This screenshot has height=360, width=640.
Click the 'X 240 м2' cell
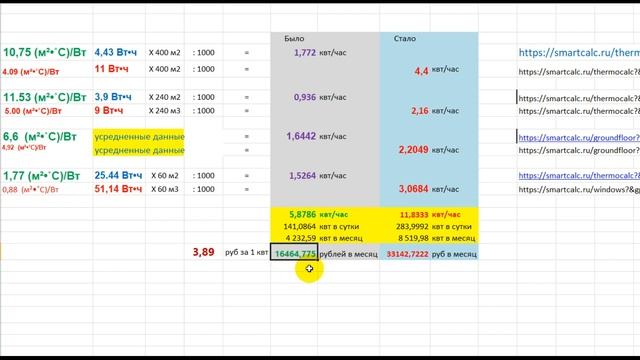pos(164,97)
